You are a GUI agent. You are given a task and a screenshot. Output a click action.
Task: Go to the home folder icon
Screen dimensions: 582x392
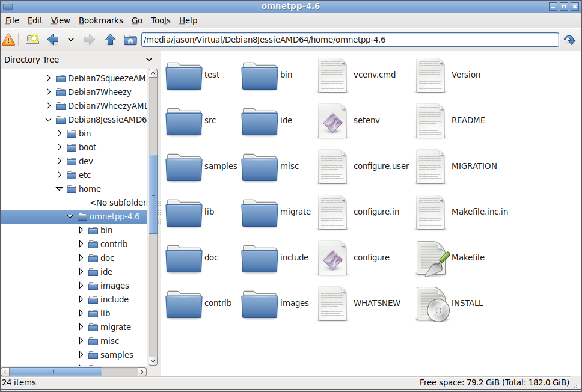pos(130,40)
